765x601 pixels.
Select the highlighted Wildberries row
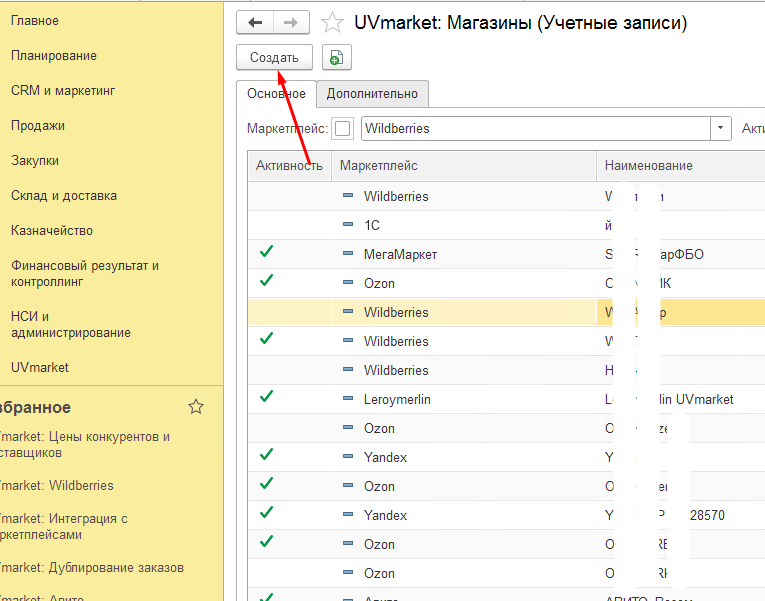pyautogui.click(x=506, y=312)
